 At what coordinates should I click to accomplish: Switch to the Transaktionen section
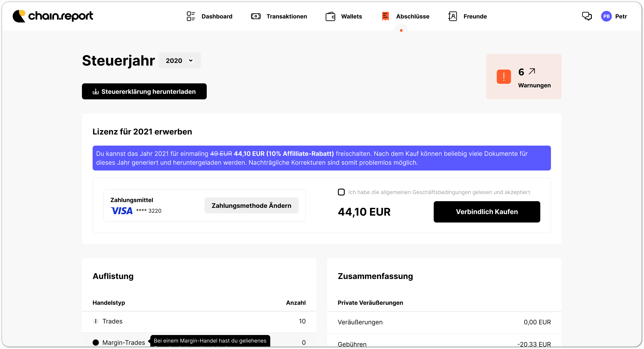(286, 16)
